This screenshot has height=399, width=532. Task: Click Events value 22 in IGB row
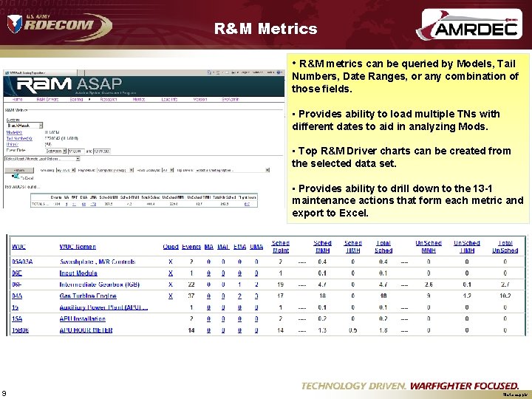coord(191,284)
